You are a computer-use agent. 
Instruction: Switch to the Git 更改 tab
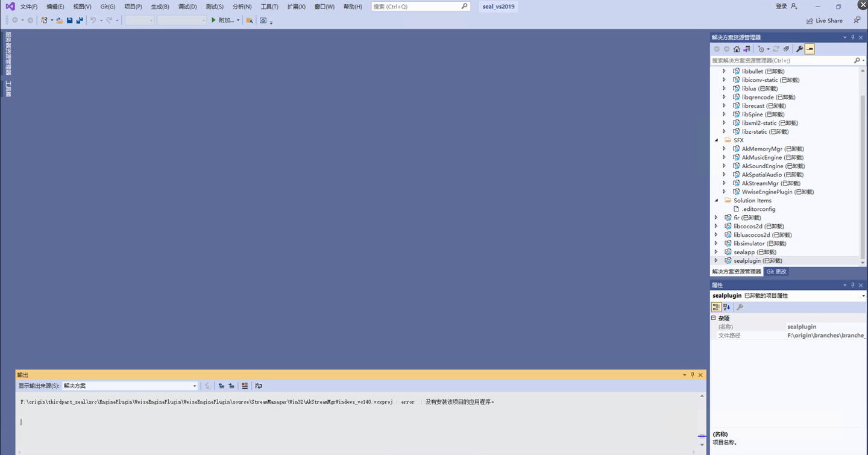(776, 271)
